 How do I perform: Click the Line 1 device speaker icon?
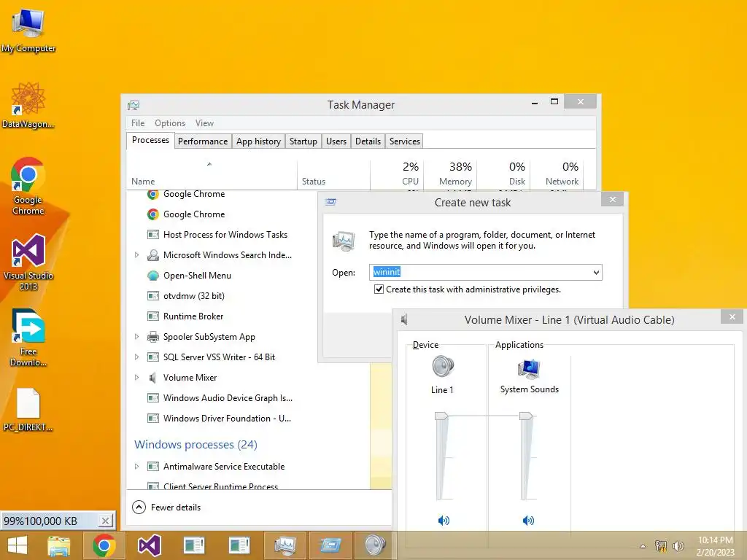pyautogui.click(x=443, y=367)
